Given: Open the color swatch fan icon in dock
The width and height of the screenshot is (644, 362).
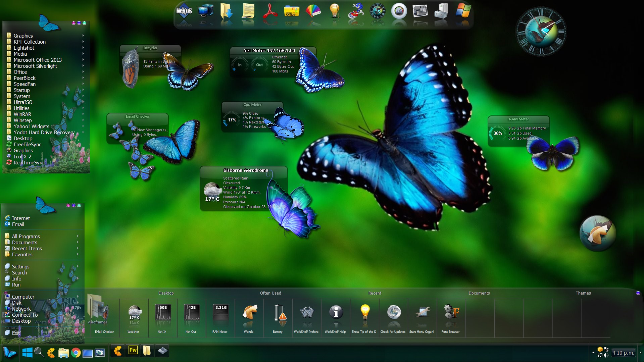Looking at the screenshot, I should point(313,11).
